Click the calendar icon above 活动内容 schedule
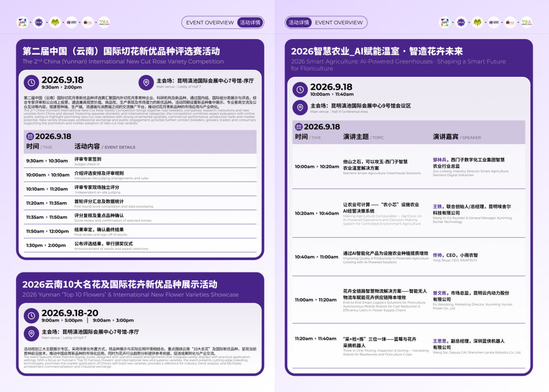 point(30,137)
